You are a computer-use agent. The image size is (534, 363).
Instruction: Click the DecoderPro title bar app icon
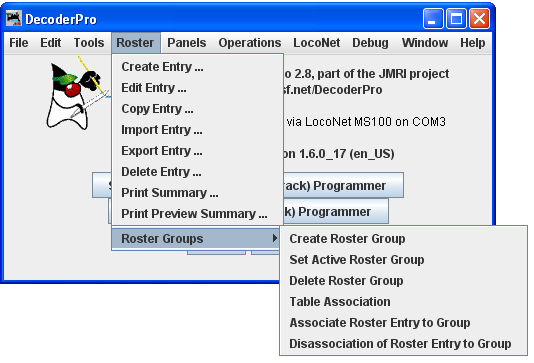tap(14, 18)
